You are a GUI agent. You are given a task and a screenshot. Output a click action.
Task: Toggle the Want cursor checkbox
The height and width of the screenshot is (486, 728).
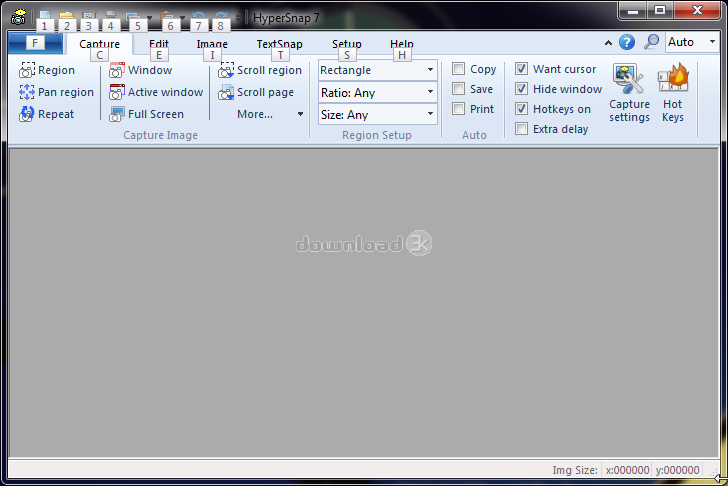(x=522, y=69)
